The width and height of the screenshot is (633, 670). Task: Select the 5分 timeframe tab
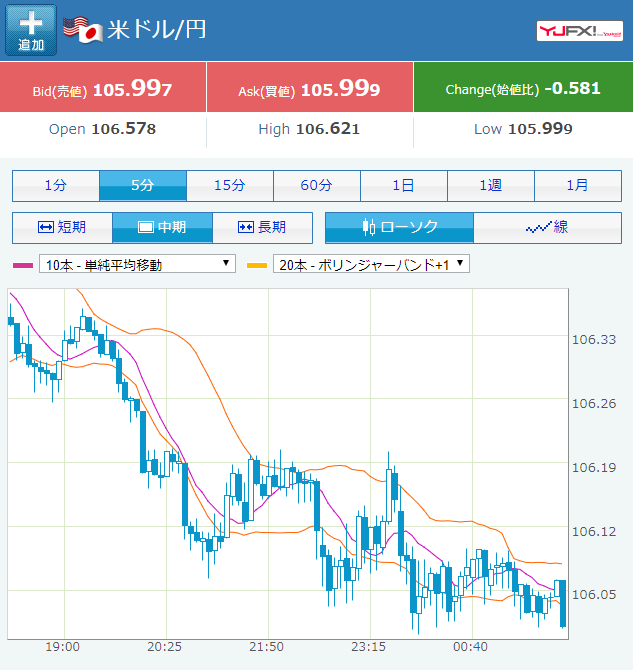143,185
